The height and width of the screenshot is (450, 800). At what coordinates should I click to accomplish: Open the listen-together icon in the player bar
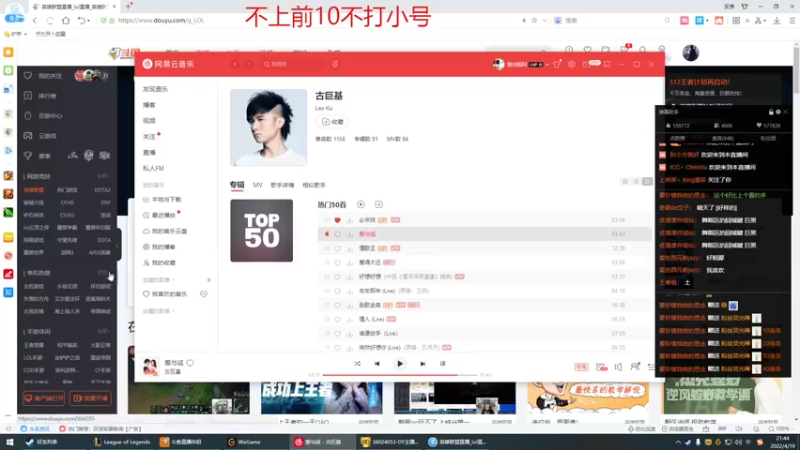[x=635, y=367]
